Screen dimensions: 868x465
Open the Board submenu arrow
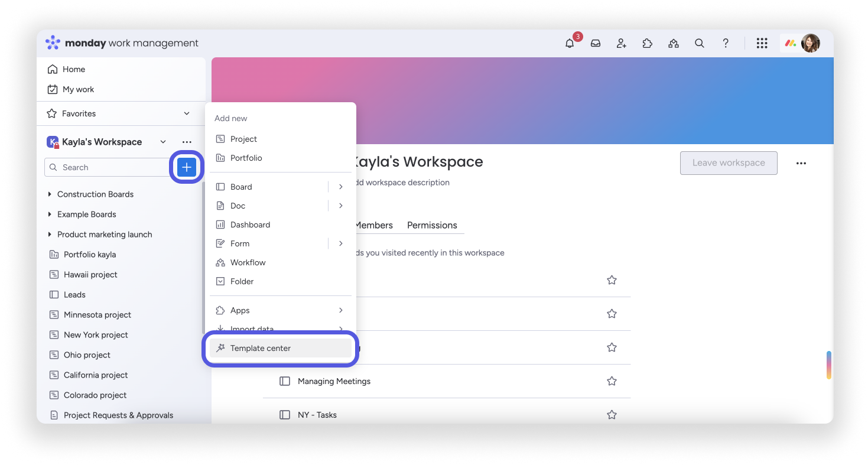pos(341,187)
